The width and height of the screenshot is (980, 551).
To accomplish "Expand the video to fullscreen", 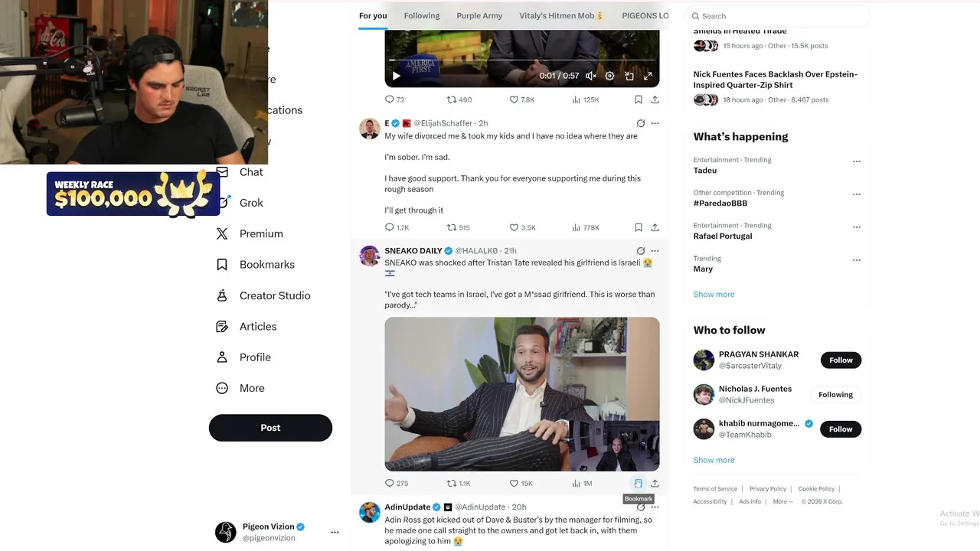I will (648, 76).
